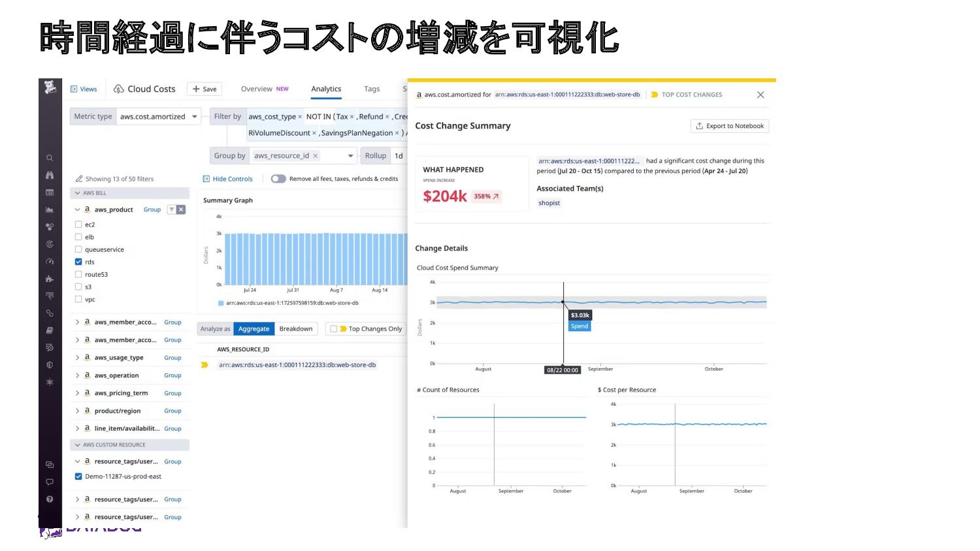Click Group link next to aws_operation
The width and height of the screenshot is (980, 551).
(x=172, y=375)
